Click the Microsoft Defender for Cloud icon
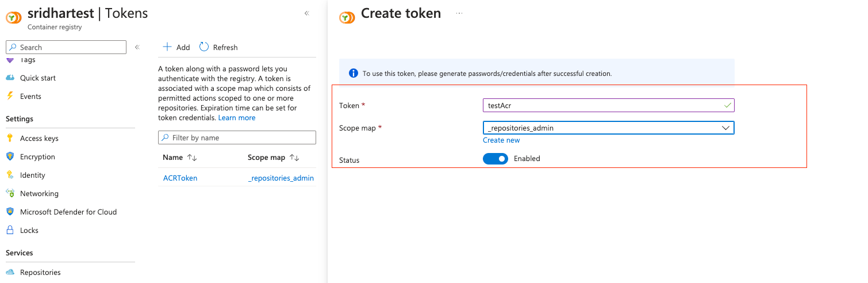The height and width of the screenshot is (283, 868). pyautogui.click(x=10, y=212)
